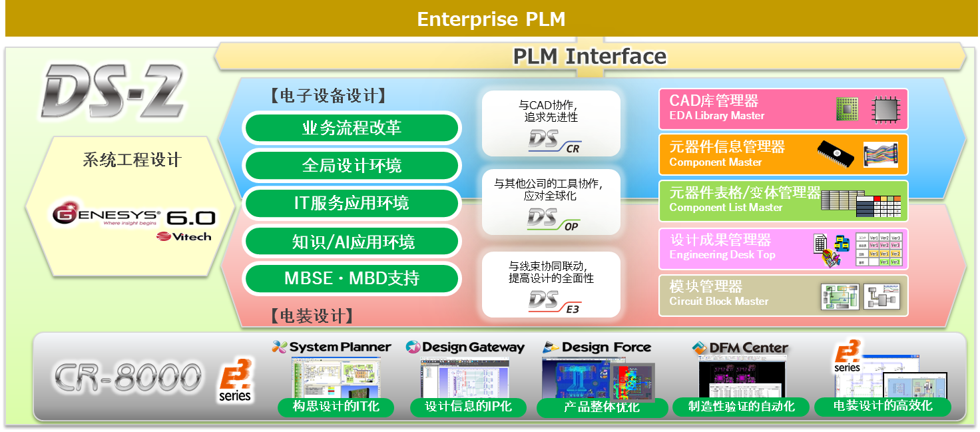The width and height of the screenshot is (980, 432).
Task: Click the Vitech logo
Action: click(184, 236)
